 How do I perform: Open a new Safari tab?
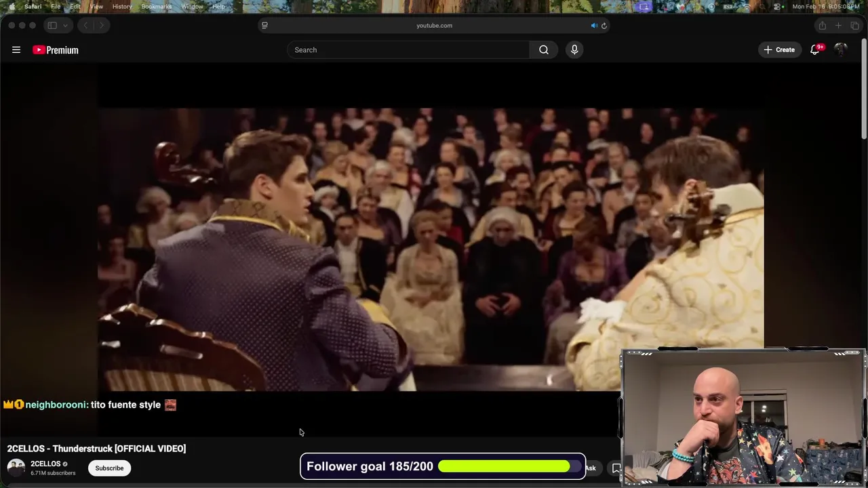pos(838,25)
